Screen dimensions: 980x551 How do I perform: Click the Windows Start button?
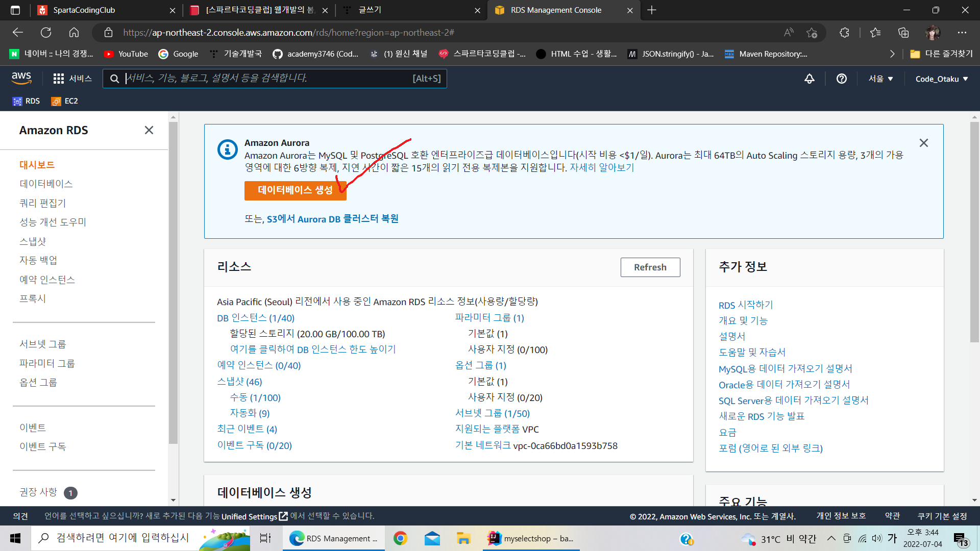15,538
